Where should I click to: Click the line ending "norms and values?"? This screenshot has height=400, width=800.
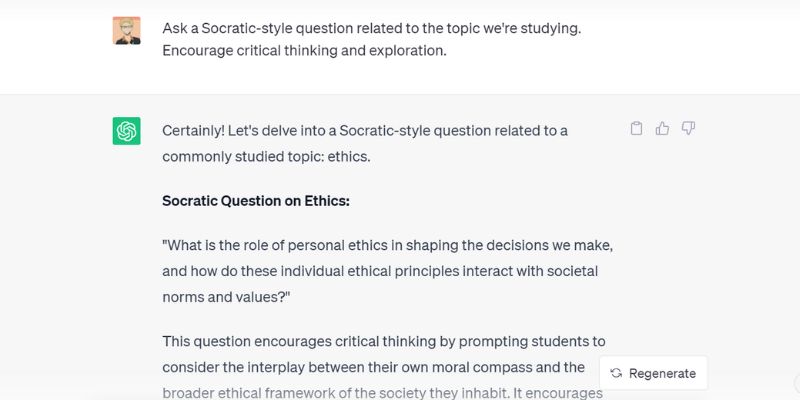pos(226,297)
